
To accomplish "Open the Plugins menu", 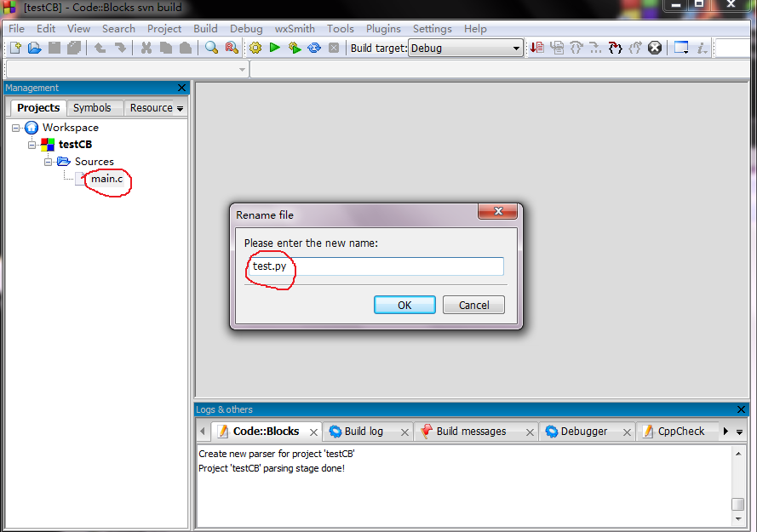I will point(383,28).
